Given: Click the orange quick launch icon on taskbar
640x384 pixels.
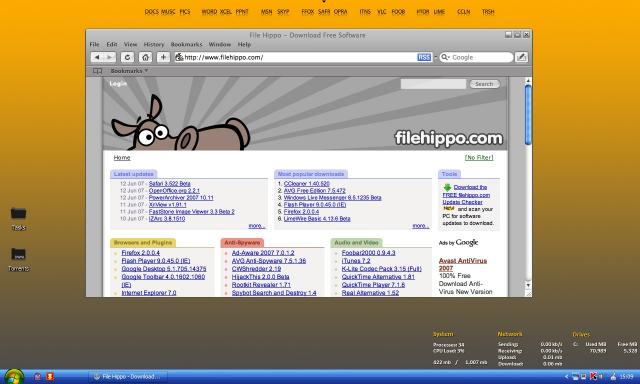Looking at the screenshot, I should pyautogui.click(x=50, y=377).
